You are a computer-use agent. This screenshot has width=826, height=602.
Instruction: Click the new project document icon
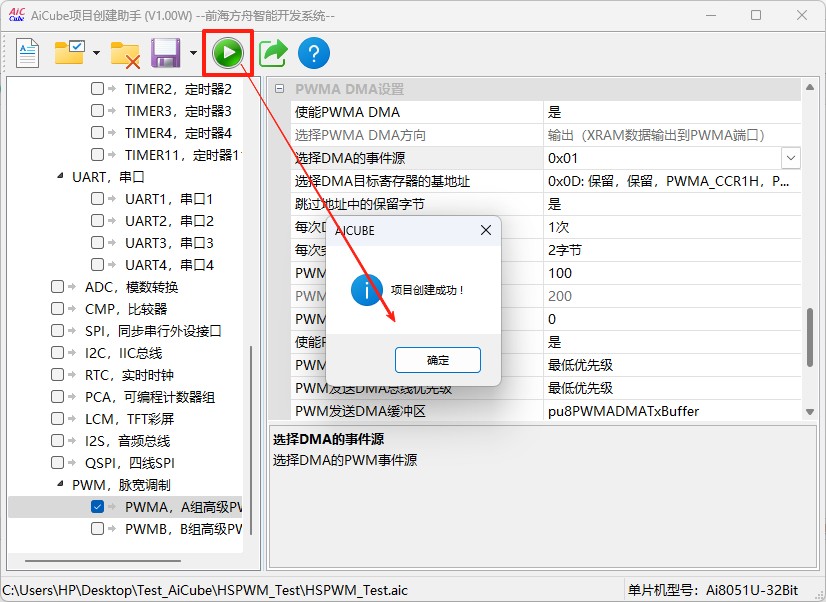pyautogui.click(x=27, y=53)
